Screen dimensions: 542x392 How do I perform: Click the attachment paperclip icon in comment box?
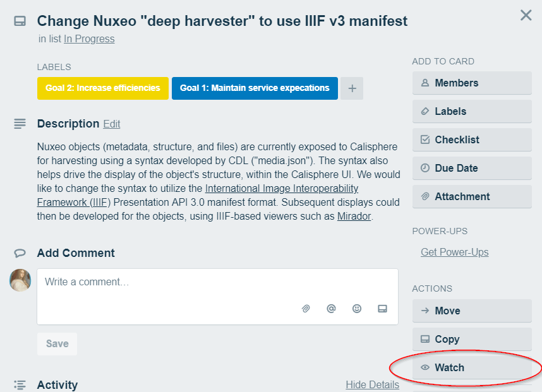pos(306,309)
